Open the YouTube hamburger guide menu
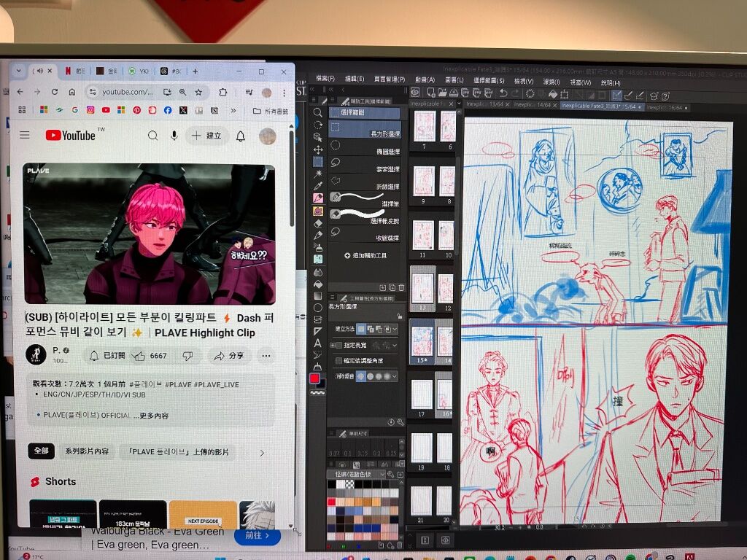This screenshot has height=560, width=747. 25,135
